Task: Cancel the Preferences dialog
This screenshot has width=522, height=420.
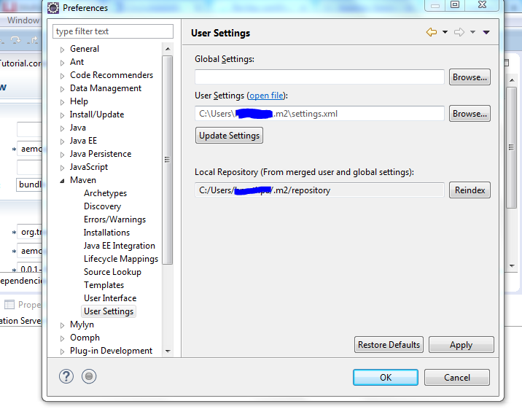Action: click(456, 378)
